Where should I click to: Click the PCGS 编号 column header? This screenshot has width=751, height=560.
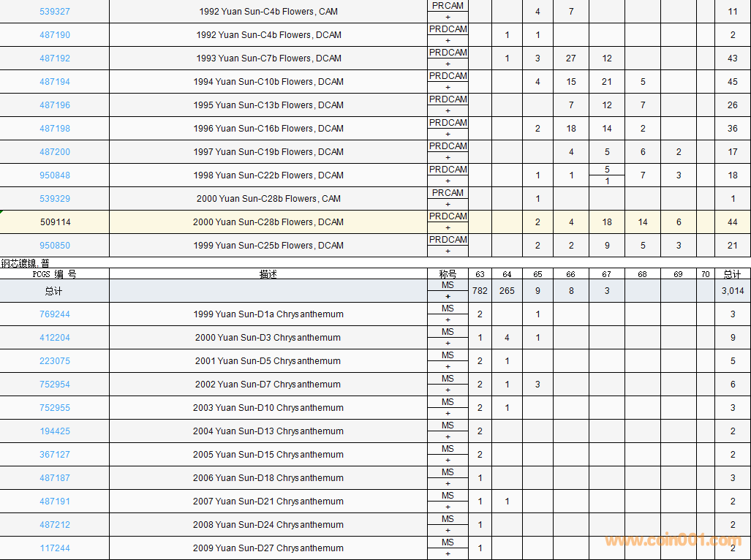55,274
